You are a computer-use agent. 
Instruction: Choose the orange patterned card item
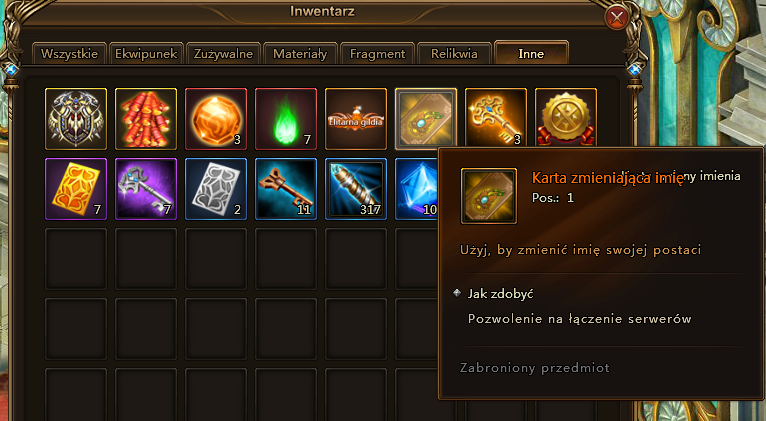[76, 189]
